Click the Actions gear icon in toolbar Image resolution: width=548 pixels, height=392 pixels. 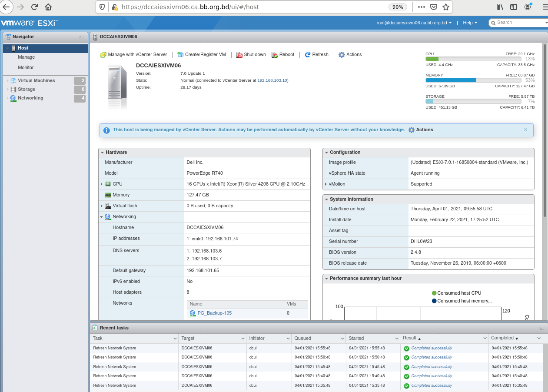pyautogui.click(x=342, y=55)
